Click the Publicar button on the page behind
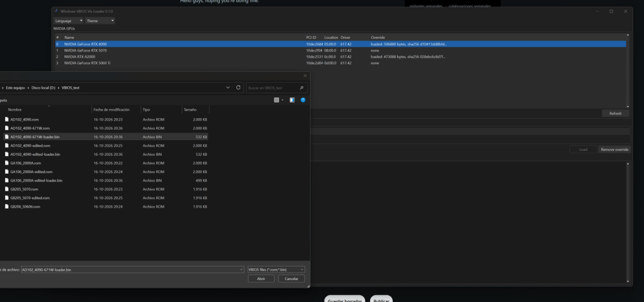This screenshot has height=302, width=644. click(x=381, y=299)
